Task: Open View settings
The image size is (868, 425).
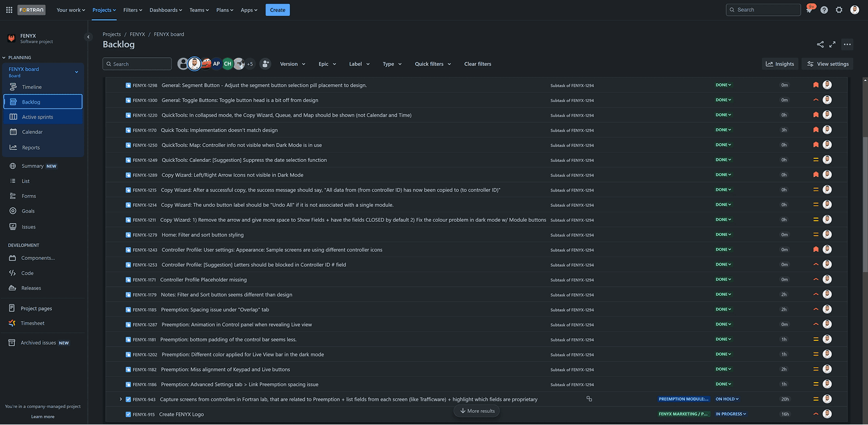Action: (827, 64)
